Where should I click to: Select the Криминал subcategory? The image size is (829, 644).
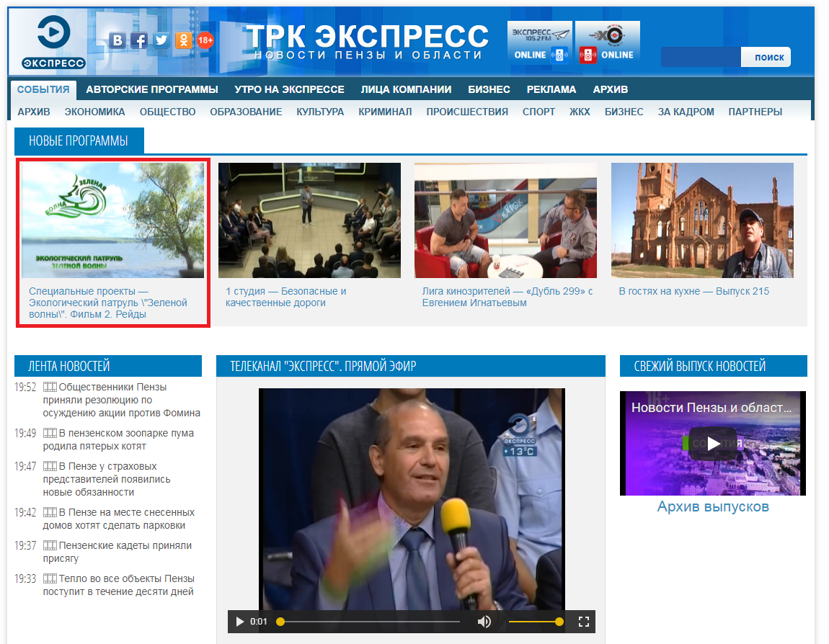coord(385,112)
